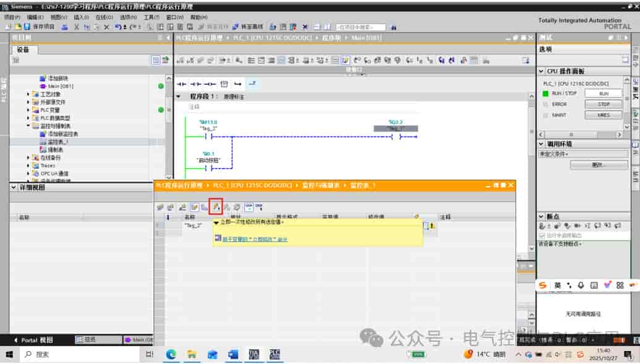This screenshot has height=364, width=640.
Task: Expand the PLC 变量 tree node
Action: [x=28, y=110]
